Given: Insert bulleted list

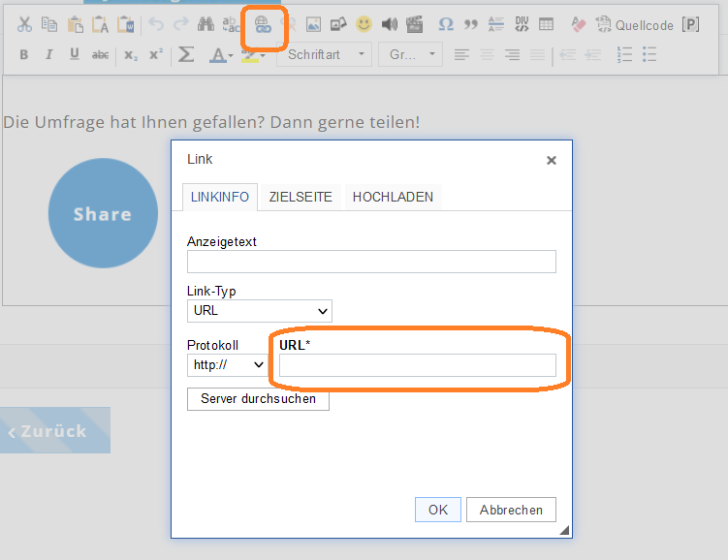Looking at the screenshot, I should tap(649, 55).
